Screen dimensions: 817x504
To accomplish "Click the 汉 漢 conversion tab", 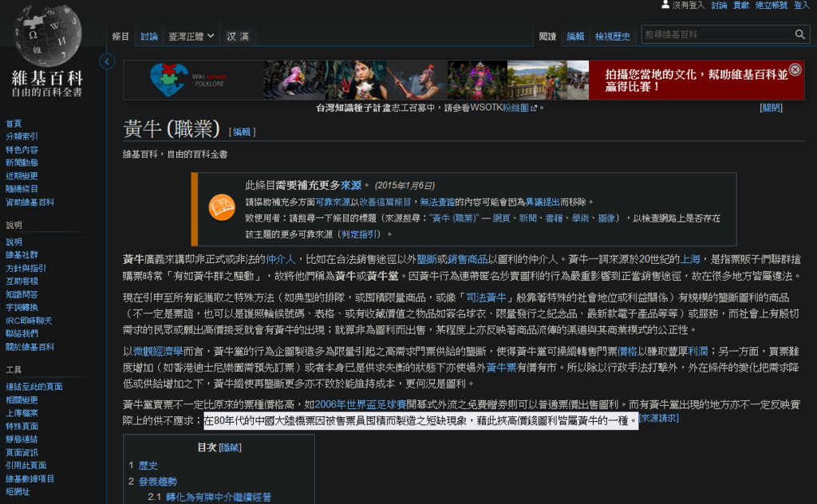I will [238, 37].
